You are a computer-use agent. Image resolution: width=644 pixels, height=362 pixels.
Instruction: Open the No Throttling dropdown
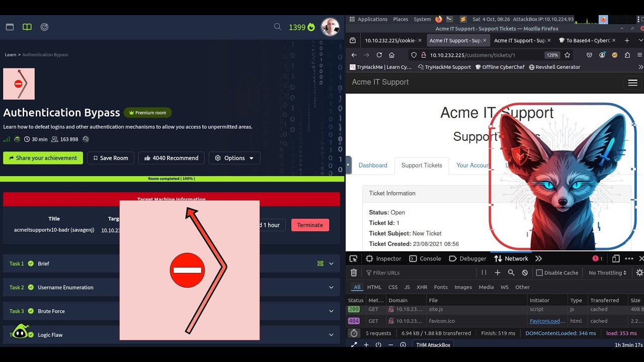(x=607, y=273)
